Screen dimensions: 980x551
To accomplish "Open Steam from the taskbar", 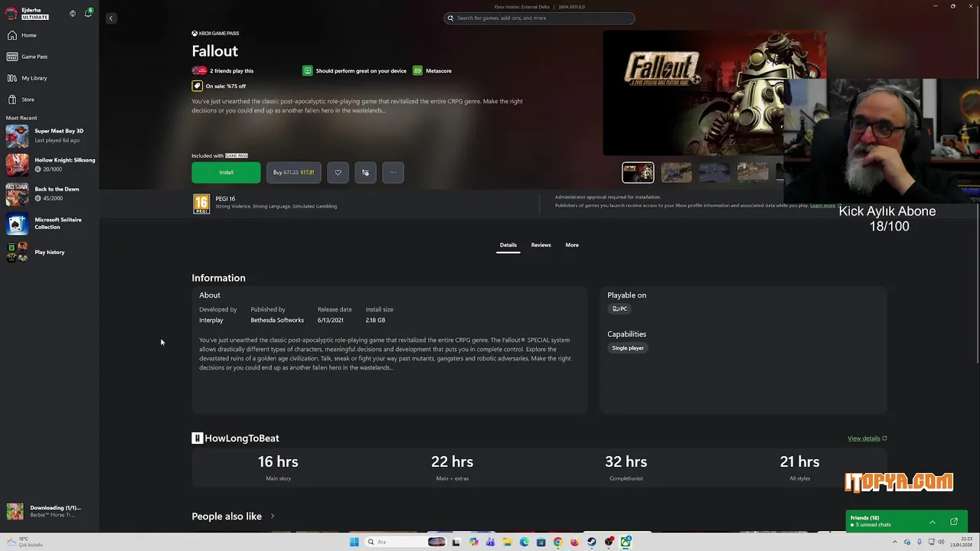I will coord(592,542).
